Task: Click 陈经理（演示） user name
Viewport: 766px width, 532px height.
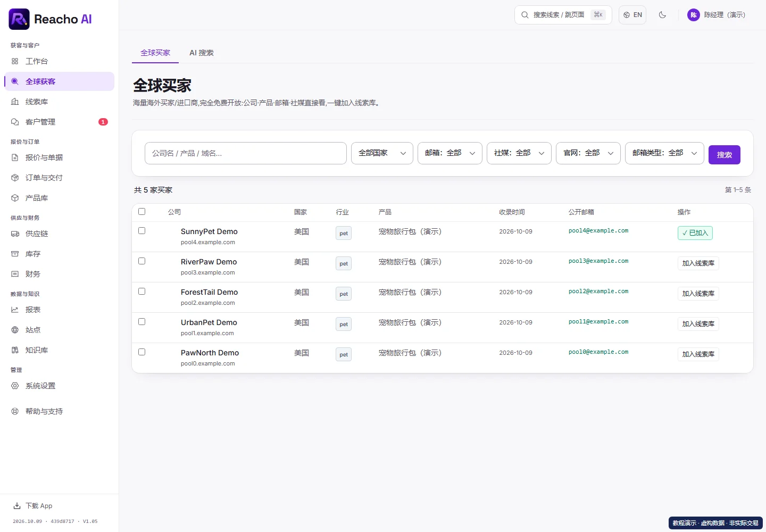Action: (725, 15)
